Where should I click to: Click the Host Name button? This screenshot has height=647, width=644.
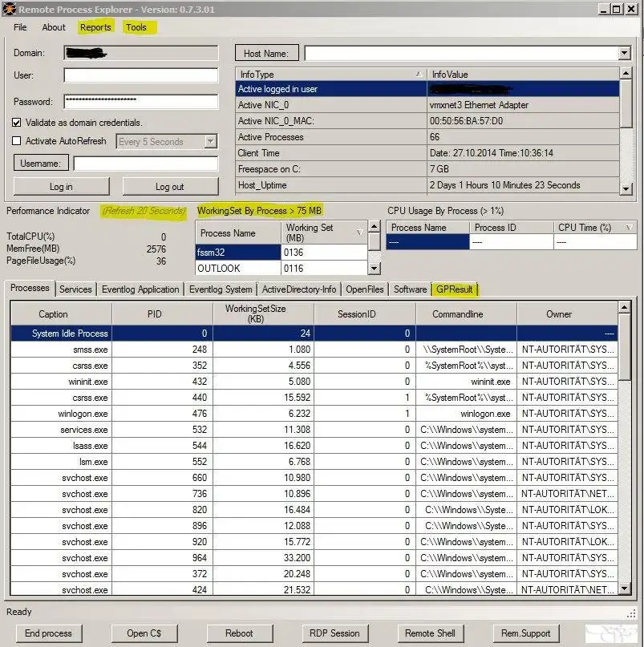(267, 53)
